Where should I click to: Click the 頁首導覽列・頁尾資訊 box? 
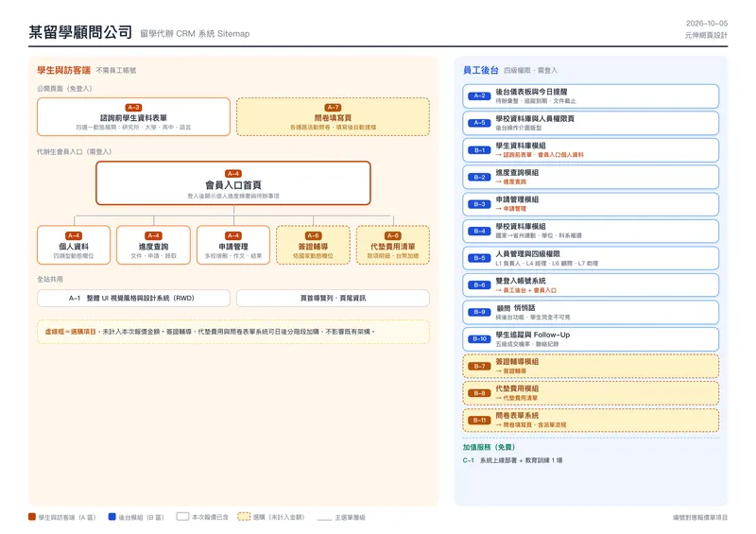(x=333, y=298)
